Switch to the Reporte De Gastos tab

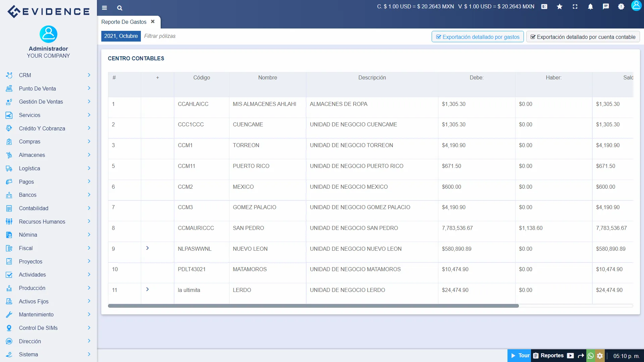pos(123,22)
